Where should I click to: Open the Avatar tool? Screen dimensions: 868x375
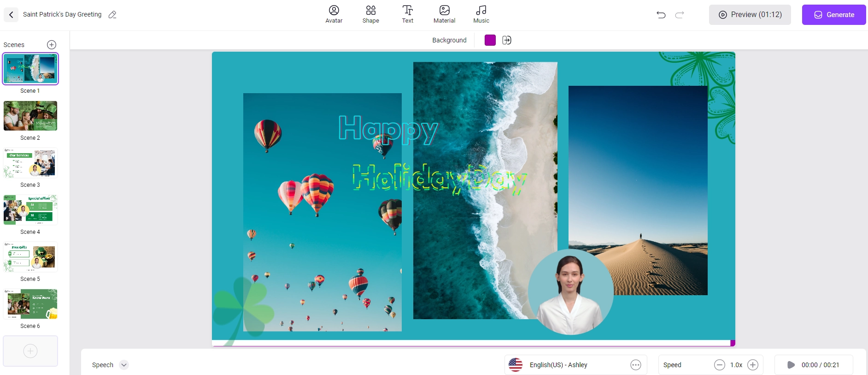click(x=334, y=14)
